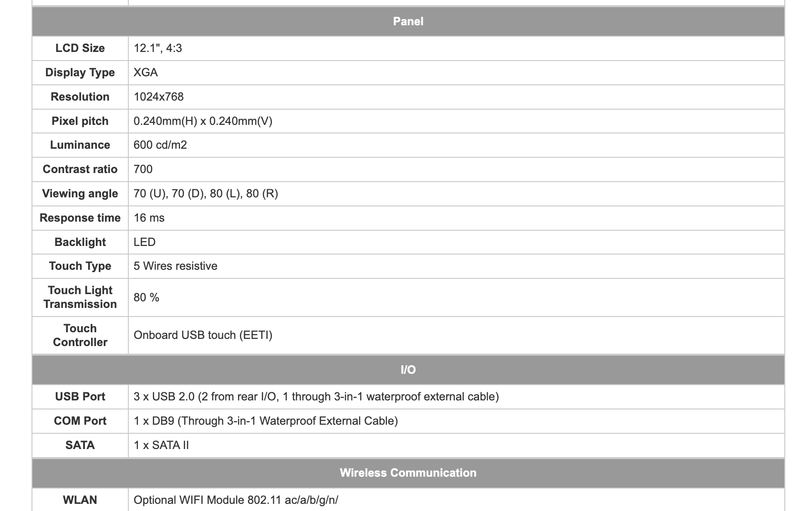Click the 16 ms response time value
The height and width of the screenshot is (511, 812).
149,218
